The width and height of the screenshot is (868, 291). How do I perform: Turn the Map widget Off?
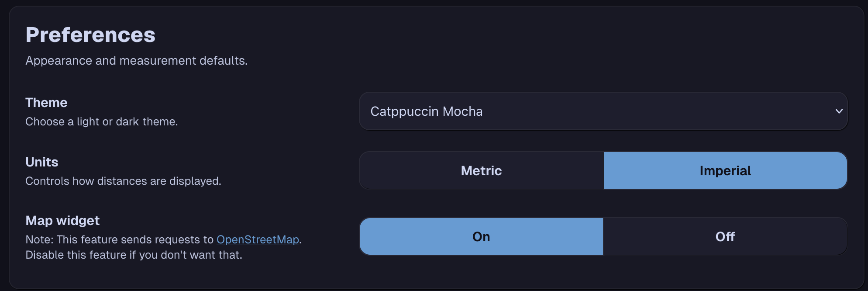click(725, 236)
